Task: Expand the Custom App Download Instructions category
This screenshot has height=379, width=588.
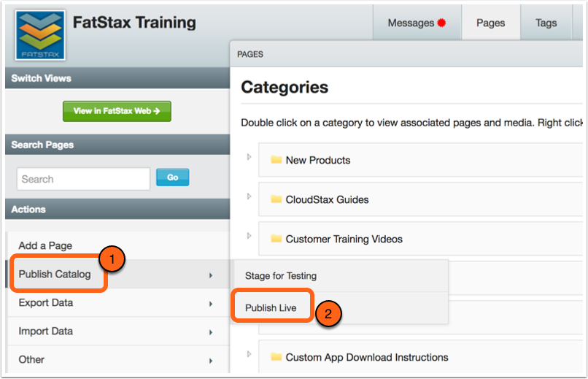Action: click(249, 354)
